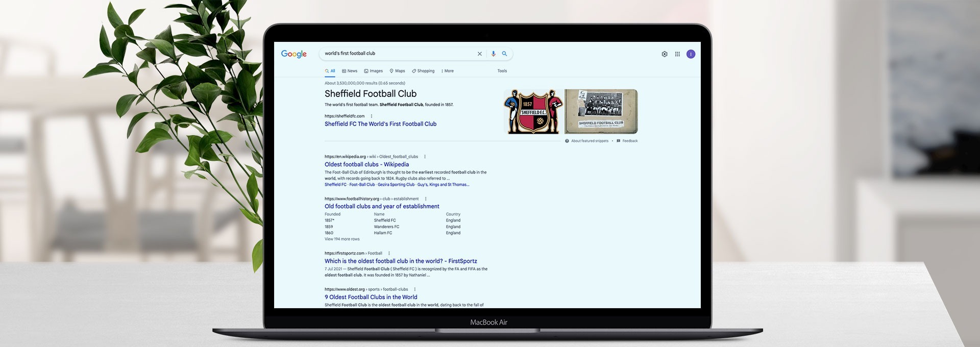Select the All results tab

click(330, 71)
